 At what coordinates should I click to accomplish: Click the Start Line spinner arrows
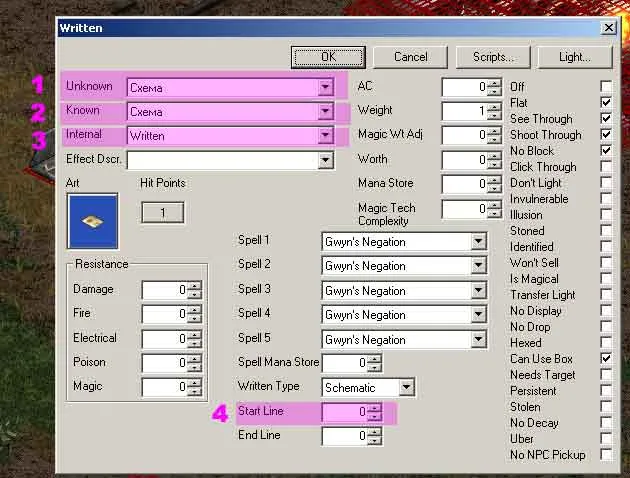pyautogui.click(x=374, y=411)
